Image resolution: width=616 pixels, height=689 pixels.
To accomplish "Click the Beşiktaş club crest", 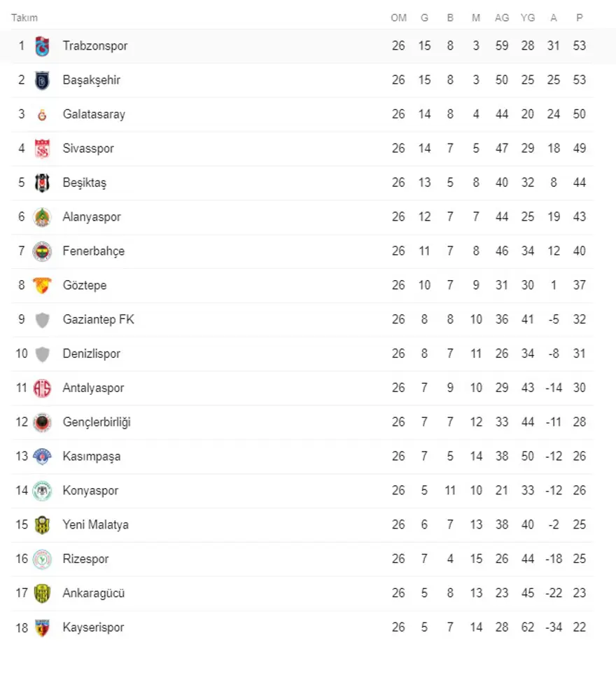I will point(43,183).
